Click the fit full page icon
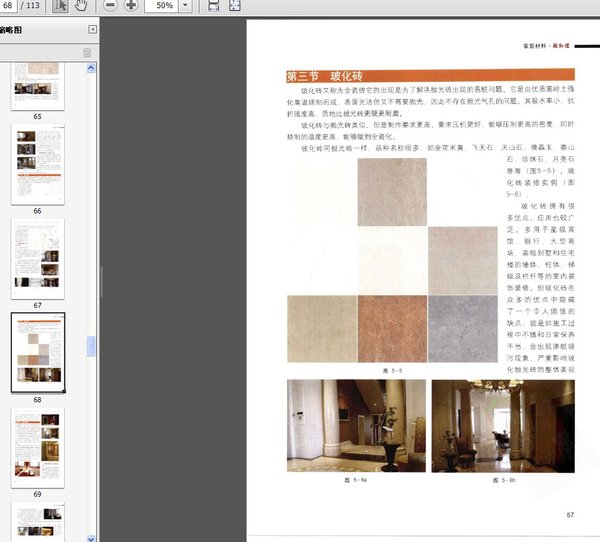Viewport: 600px width, 542px height. click(x=234, y=6)
